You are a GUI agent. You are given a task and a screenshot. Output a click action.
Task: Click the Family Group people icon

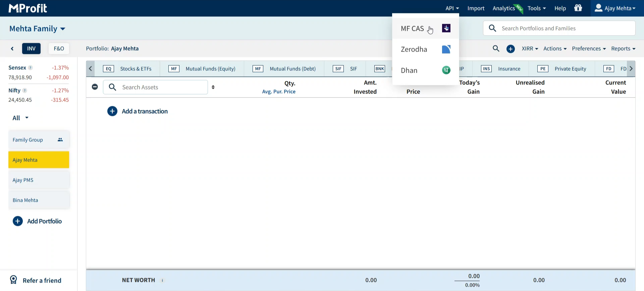[60, 140]
